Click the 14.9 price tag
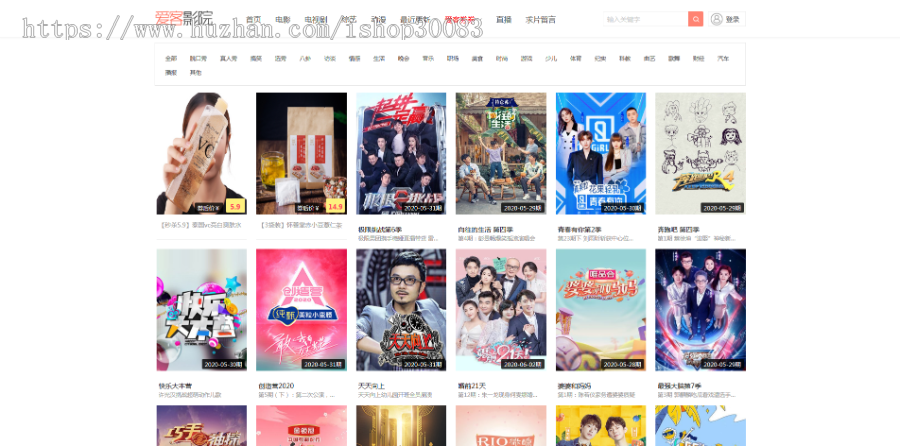 tap(335, 206)
